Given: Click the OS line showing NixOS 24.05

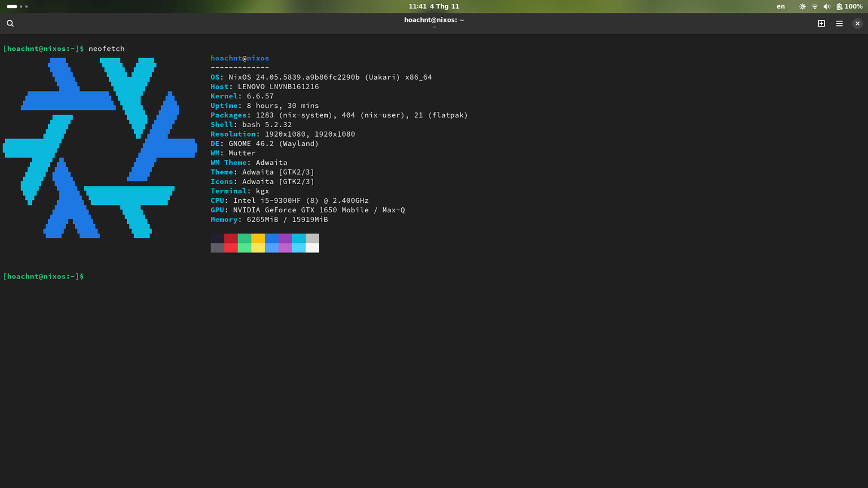Looking at the screenshot, I should pos(321,77).
